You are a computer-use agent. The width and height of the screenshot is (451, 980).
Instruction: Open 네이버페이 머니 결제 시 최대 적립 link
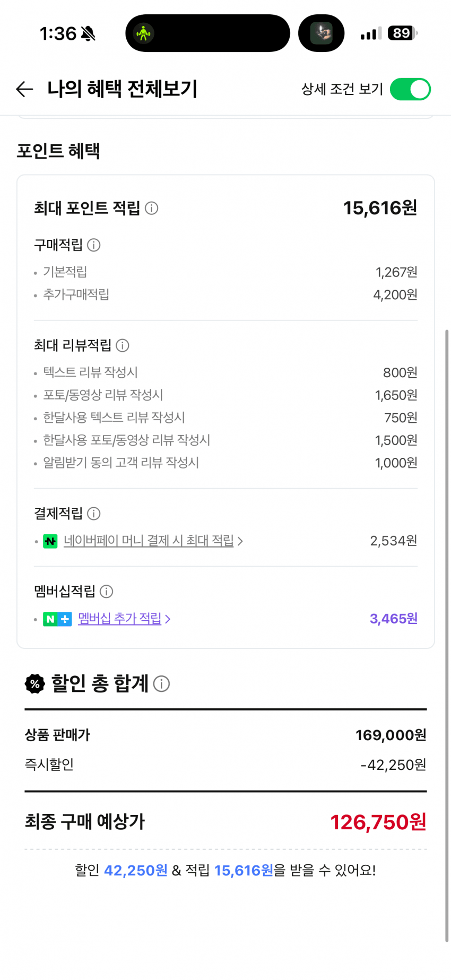tap(149, 541)
